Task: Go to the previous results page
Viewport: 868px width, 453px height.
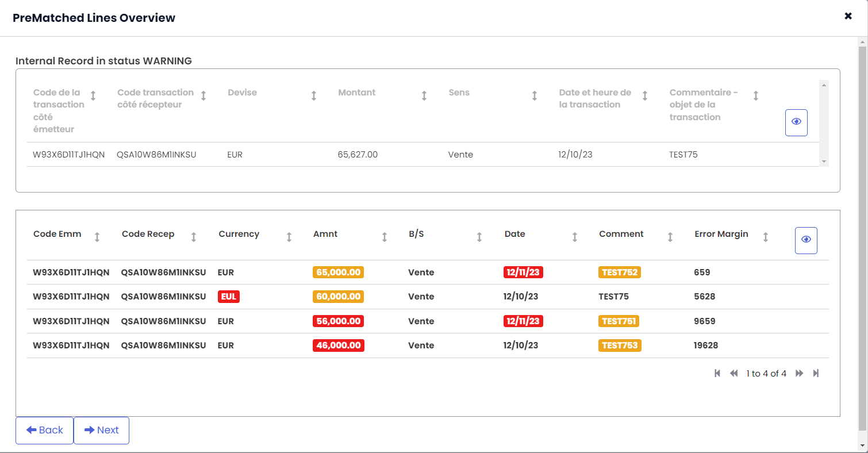Action: point(733,374)
